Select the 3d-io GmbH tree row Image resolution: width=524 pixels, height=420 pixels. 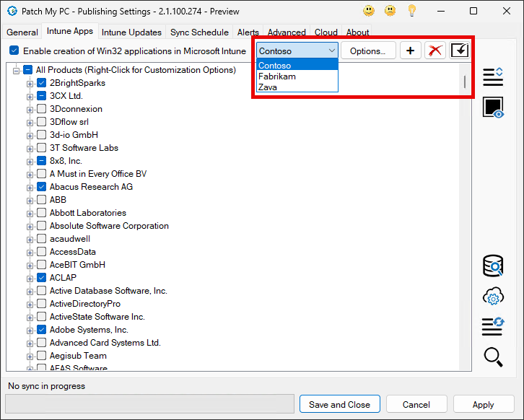coord(74,135)
